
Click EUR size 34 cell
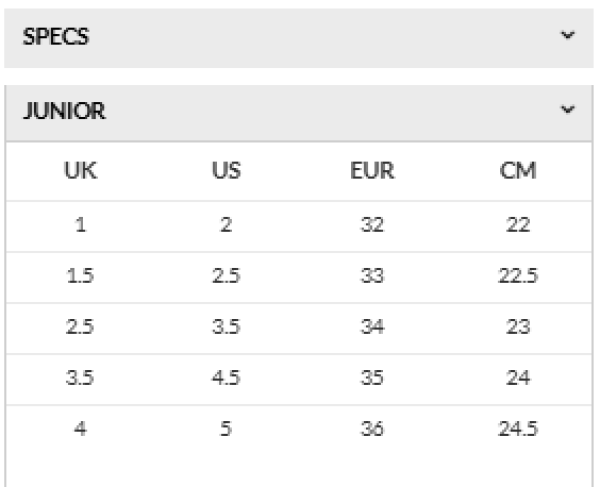372,327
